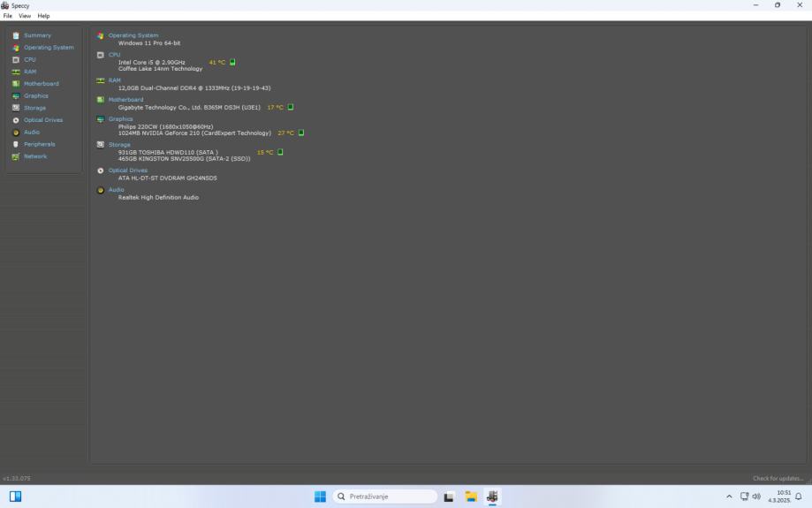Open the Optical Drives sidebar section
The width and height of the screenshot is (812, 508).
pyautogui.click(x=43, y=119)
